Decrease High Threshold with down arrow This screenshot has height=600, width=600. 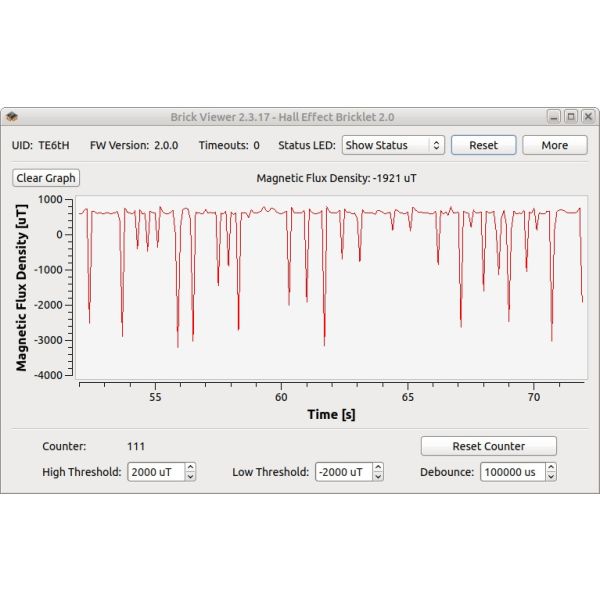coord(190,476)
